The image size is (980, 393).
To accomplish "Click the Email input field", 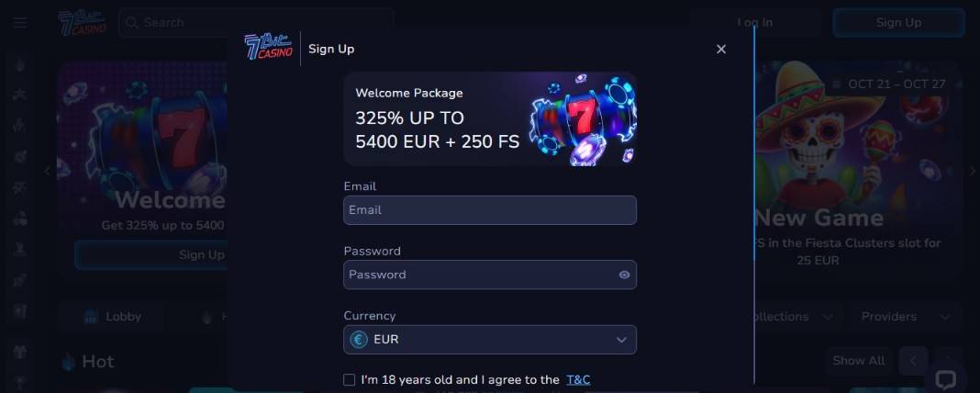I will pos(490,210).
